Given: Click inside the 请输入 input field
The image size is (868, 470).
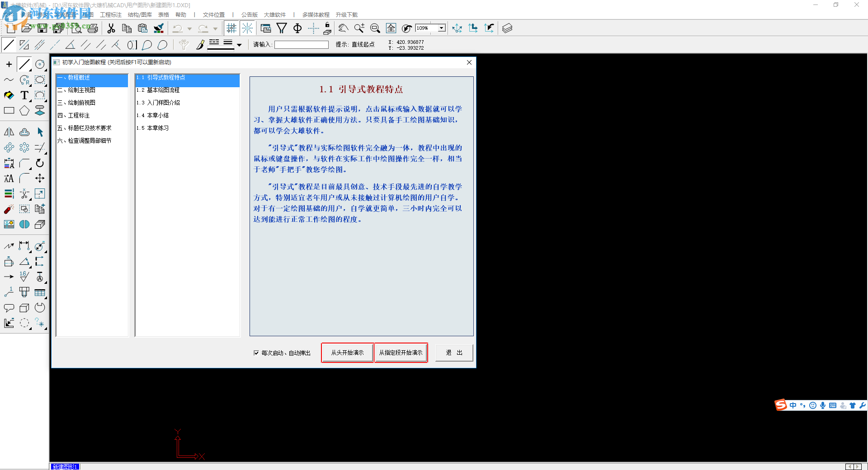Looking at the screenshot, I should point(302,44).
